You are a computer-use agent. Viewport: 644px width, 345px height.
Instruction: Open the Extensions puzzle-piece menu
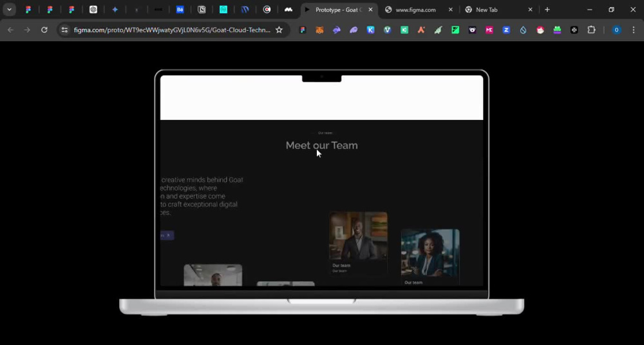(591, 30)
